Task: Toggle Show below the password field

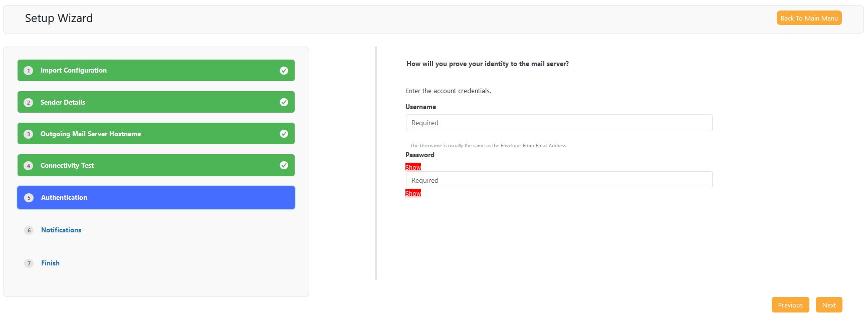Action: click(x=413, y=193)
